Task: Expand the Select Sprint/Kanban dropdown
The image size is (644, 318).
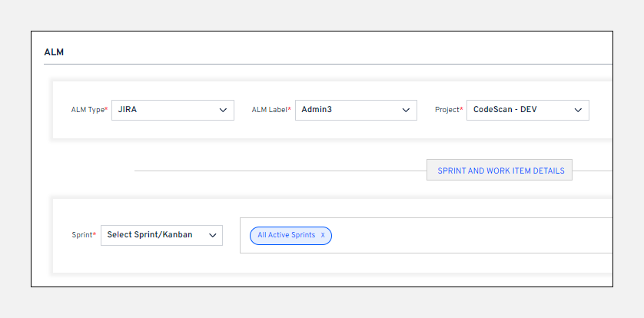Action: tap(161, 235)
